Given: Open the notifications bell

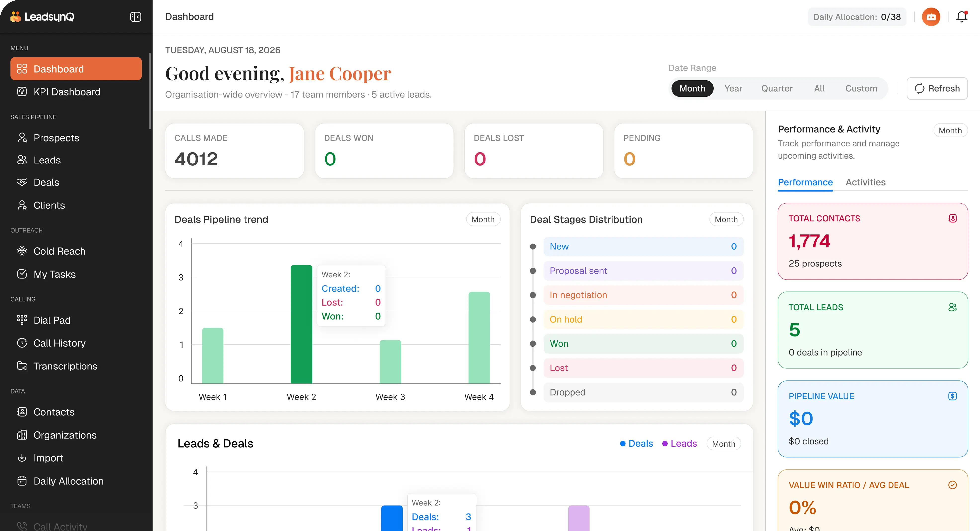Looking at the screenshot, I should click(x=962, y=17).
